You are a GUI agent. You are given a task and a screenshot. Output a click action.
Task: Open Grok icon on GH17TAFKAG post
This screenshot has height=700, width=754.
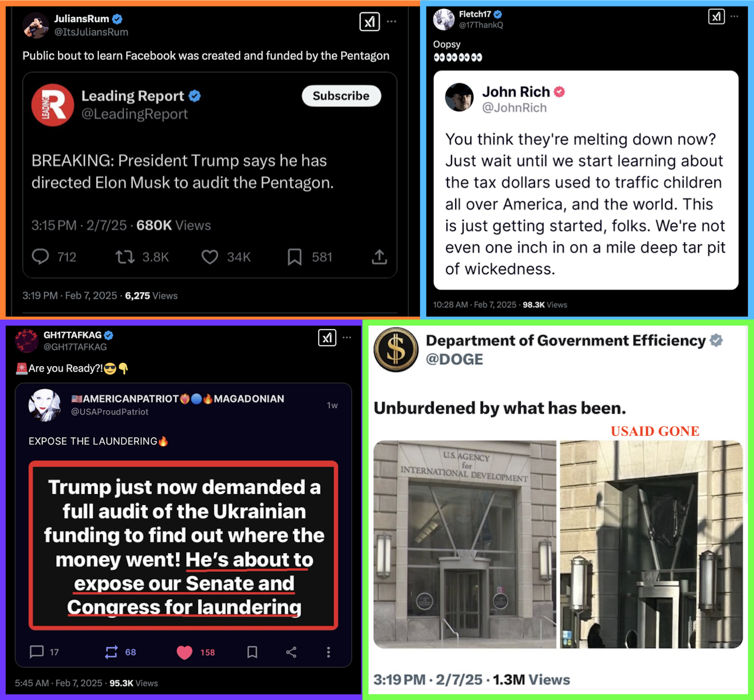tap(327, 338)
